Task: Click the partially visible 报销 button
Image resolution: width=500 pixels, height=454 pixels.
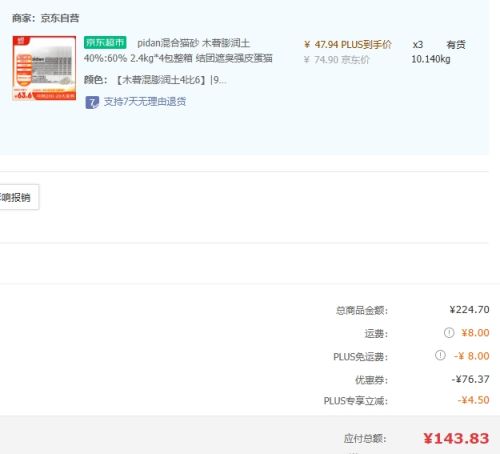Action: point(19,197)
